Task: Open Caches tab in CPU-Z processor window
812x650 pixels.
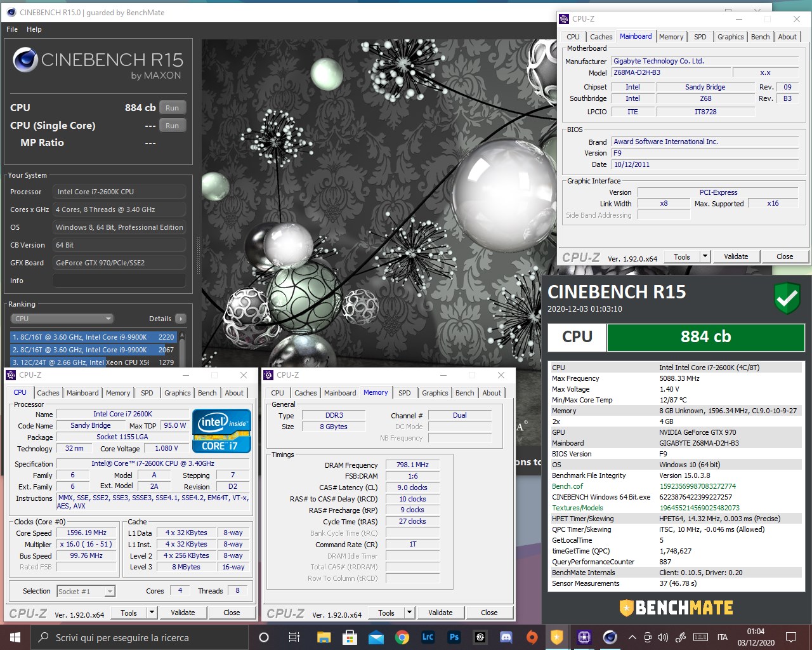Action: coord(48,393)
